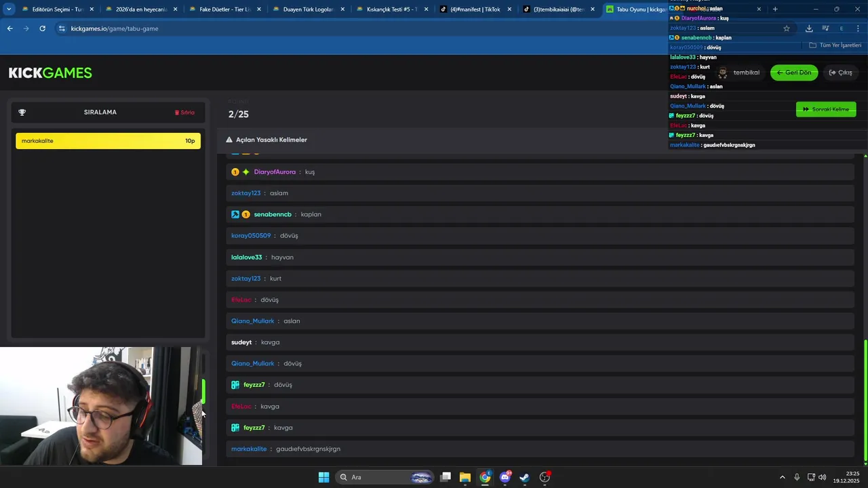
Task: Open OBS Studio from the taskbar
Action: tap(545, 477)
